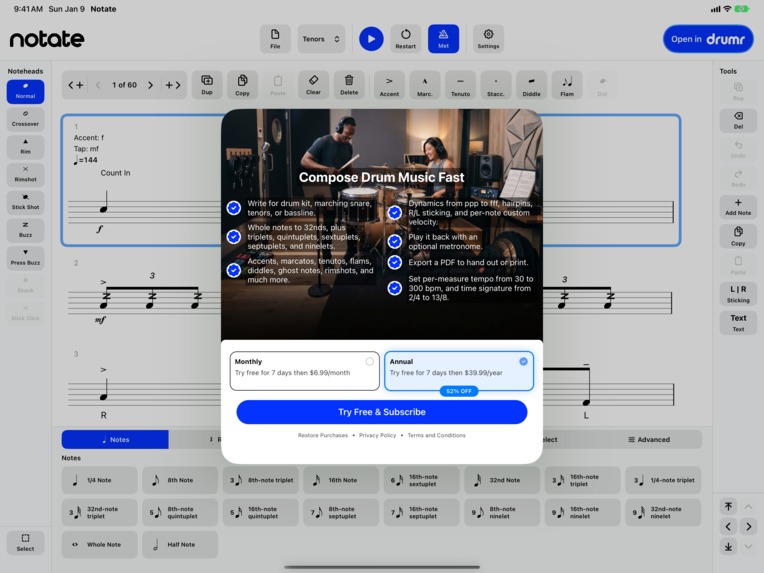
Task: Move left with the bottom-right left chevron
Action: [728, 527]
